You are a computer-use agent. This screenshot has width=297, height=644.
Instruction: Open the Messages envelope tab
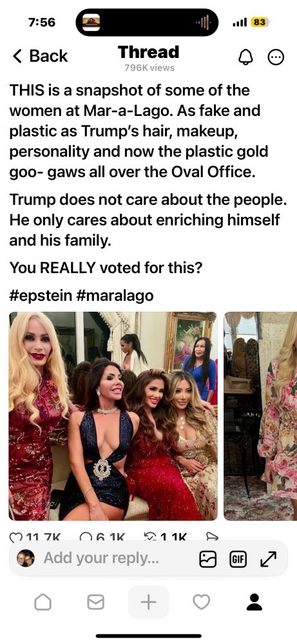click(95, 602)
